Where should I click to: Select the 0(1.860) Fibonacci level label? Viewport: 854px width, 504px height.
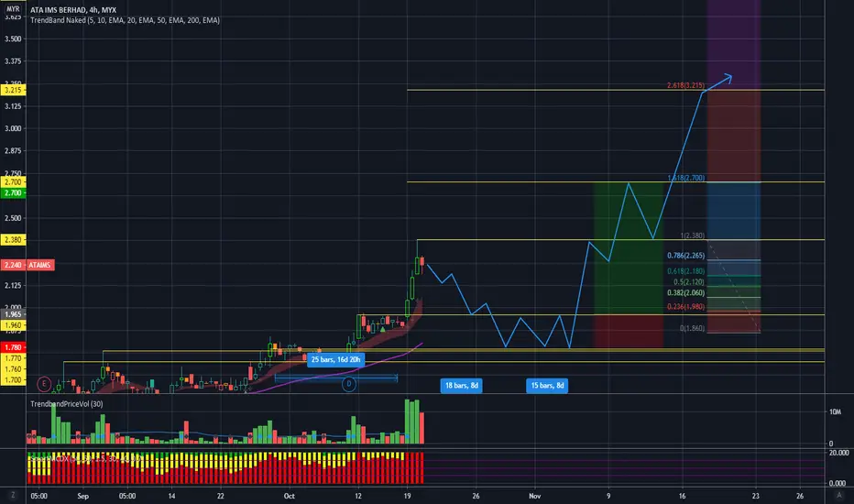(692, 329)
